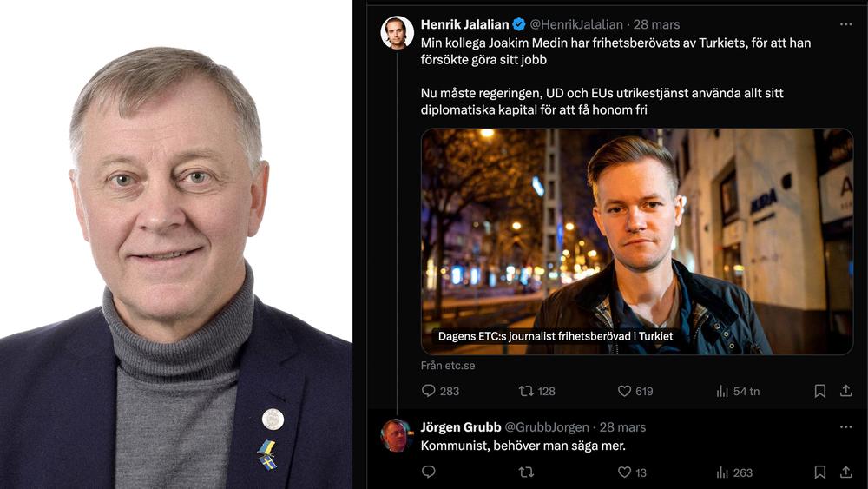This screenshot has width=868, height=489.
Task: Click Jörgen Grubb's profile avatar
Action: tap(397, 435)
